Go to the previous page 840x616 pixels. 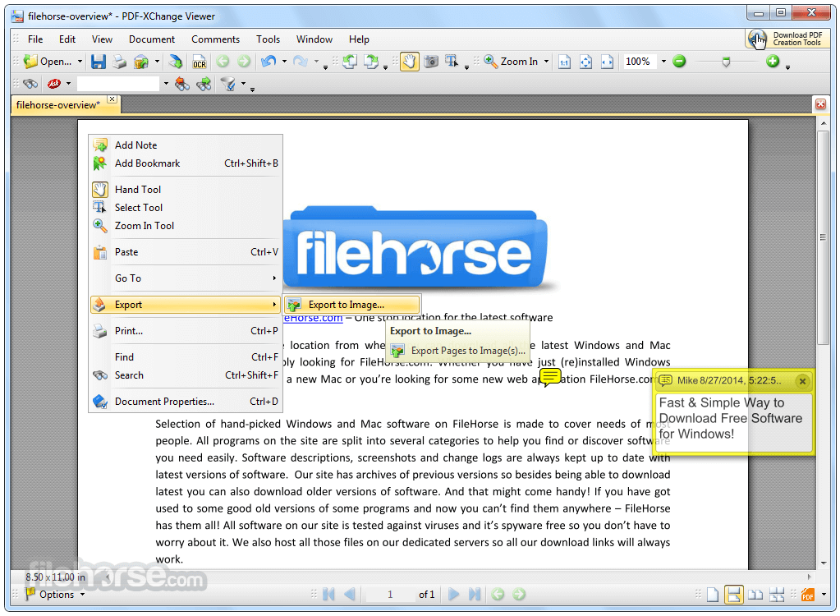(x=350, y=594)
